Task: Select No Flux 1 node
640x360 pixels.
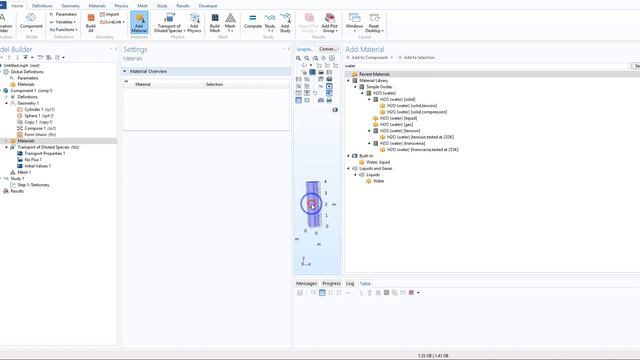Action: pyautogui.click(x=29, y=160)
